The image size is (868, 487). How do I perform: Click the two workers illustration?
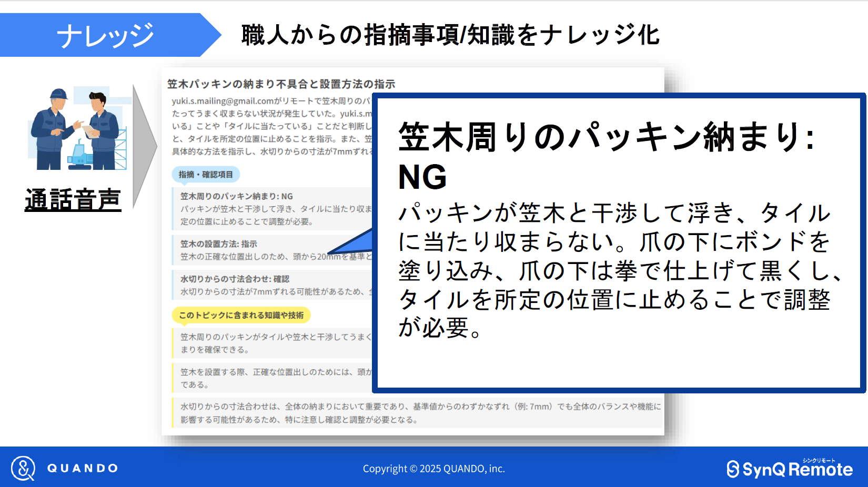pyautogui.click(x=78, y=129)
